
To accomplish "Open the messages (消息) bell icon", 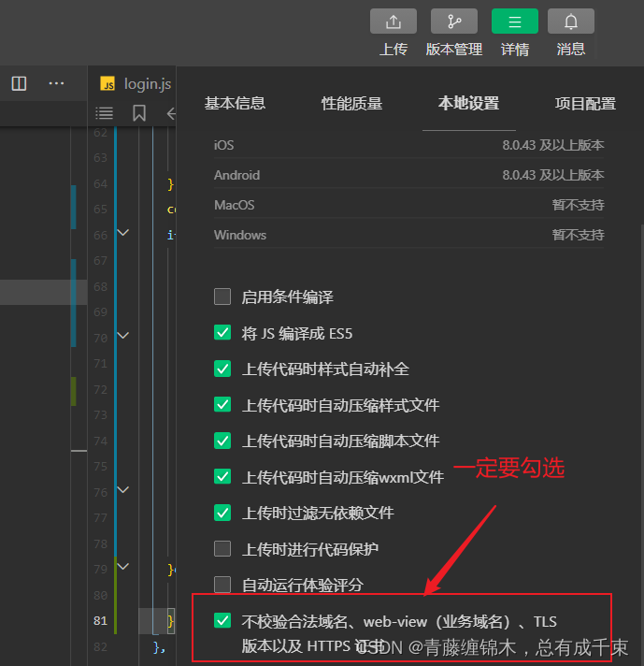I will pos(570,22).
